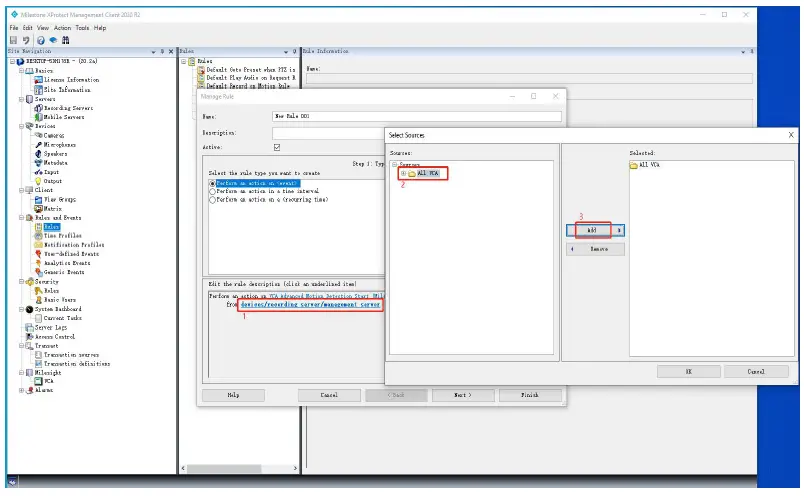
Task: Collapse the Transact tree node
Action: tap(22, 346)
